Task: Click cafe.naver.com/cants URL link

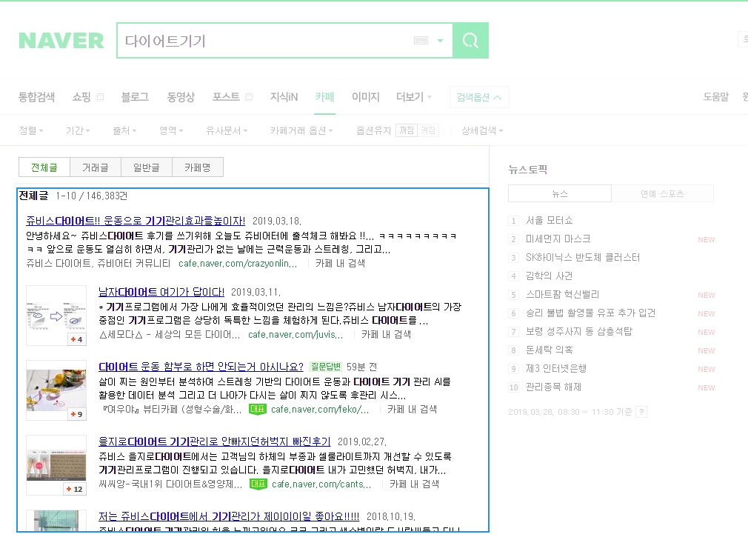Action: click(321, 484)
